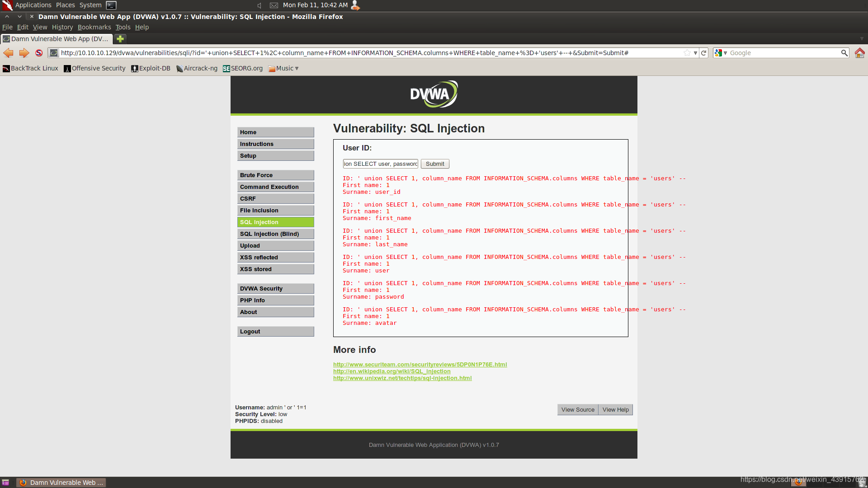Open the Bookmarks menu
868x488 pixels.
coord(94,27)
